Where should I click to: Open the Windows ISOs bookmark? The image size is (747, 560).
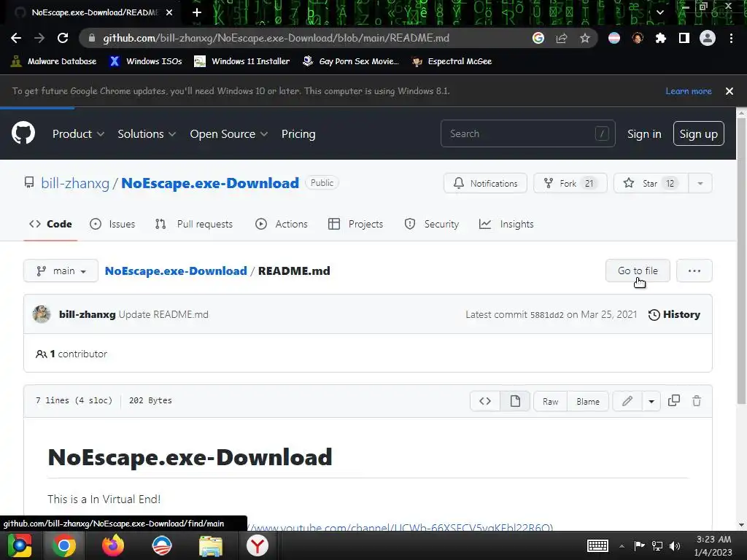(145, 61)
